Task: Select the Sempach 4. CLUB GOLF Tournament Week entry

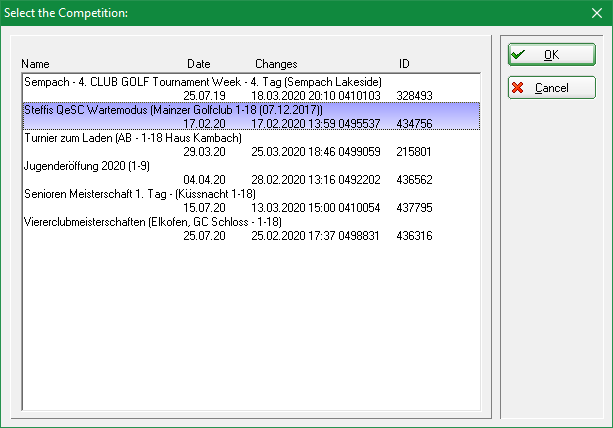Action: 202,81
